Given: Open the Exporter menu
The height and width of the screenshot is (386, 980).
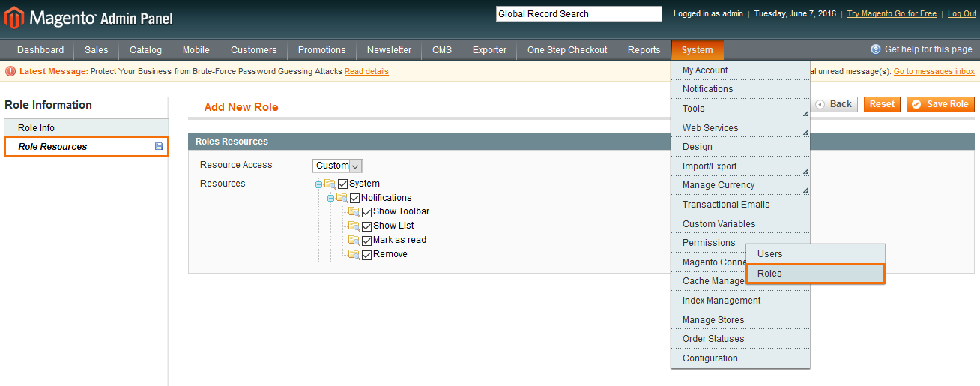Looking at the screenshot, I should click(489, 50).
